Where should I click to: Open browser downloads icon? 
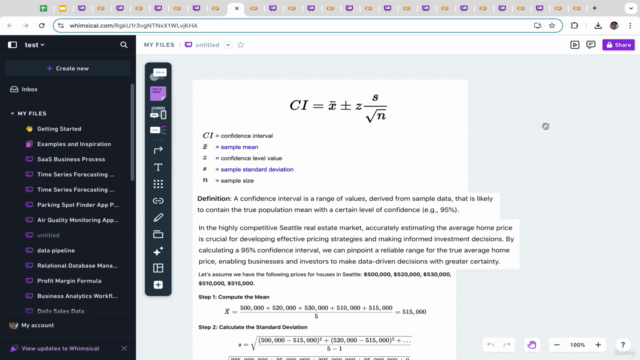[598, 25]
